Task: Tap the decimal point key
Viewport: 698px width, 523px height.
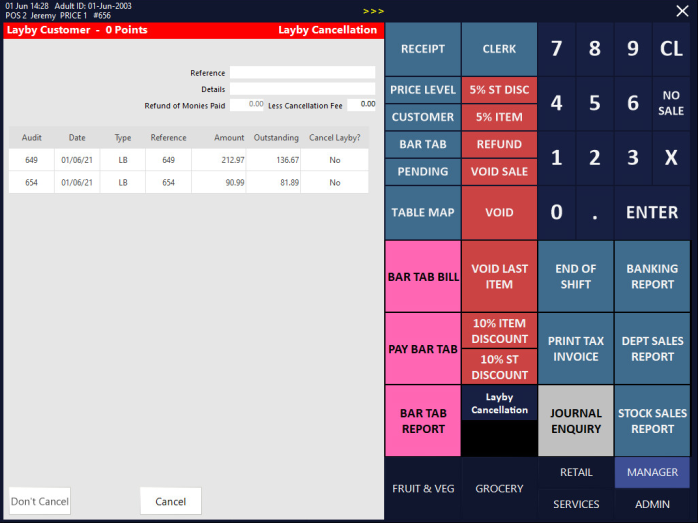Action: coord(595,212)
